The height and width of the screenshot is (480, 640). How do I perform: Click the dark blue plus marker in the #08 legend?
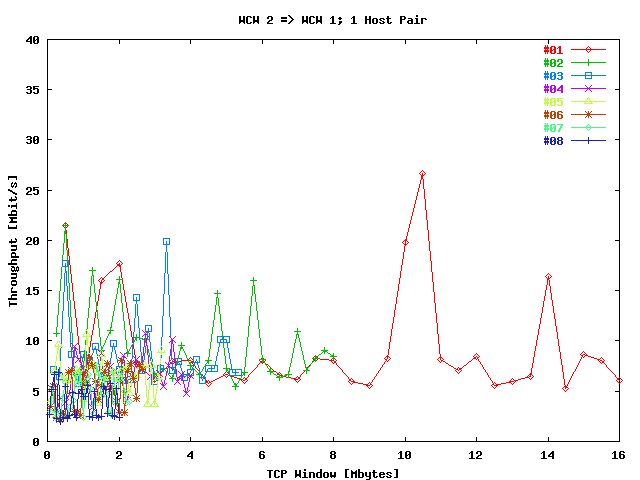(x=588, y=140)
